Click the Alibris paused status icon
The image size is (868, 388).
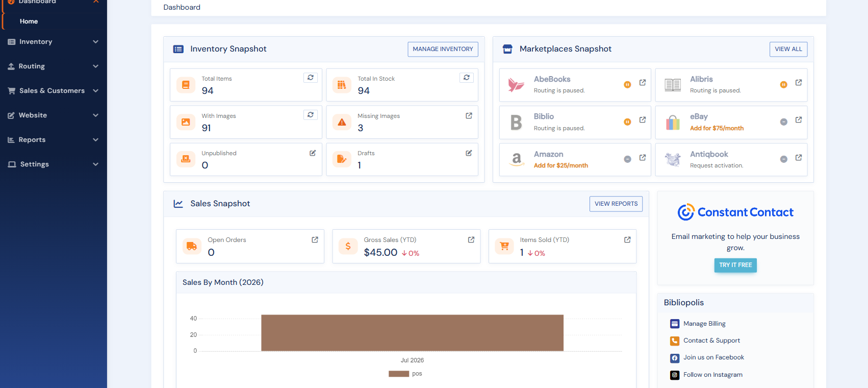tap(784, 85)
